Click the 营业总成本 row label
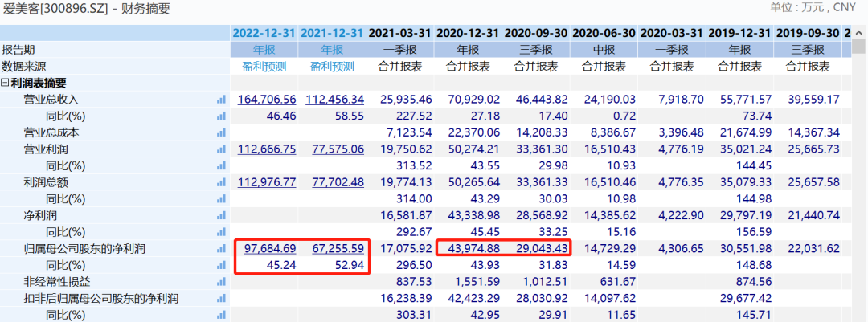This screenshot has width=868, height=322. point(51,132)
